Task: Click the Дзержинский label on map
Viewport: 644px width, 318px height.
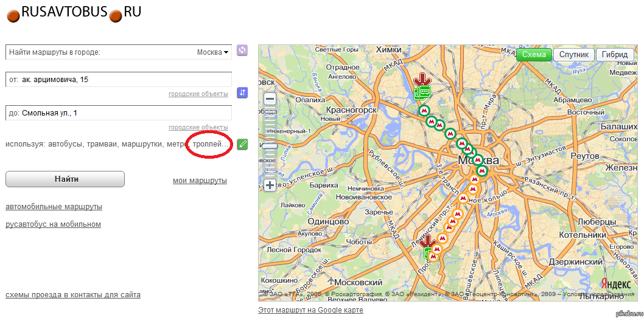Action: 575,262
